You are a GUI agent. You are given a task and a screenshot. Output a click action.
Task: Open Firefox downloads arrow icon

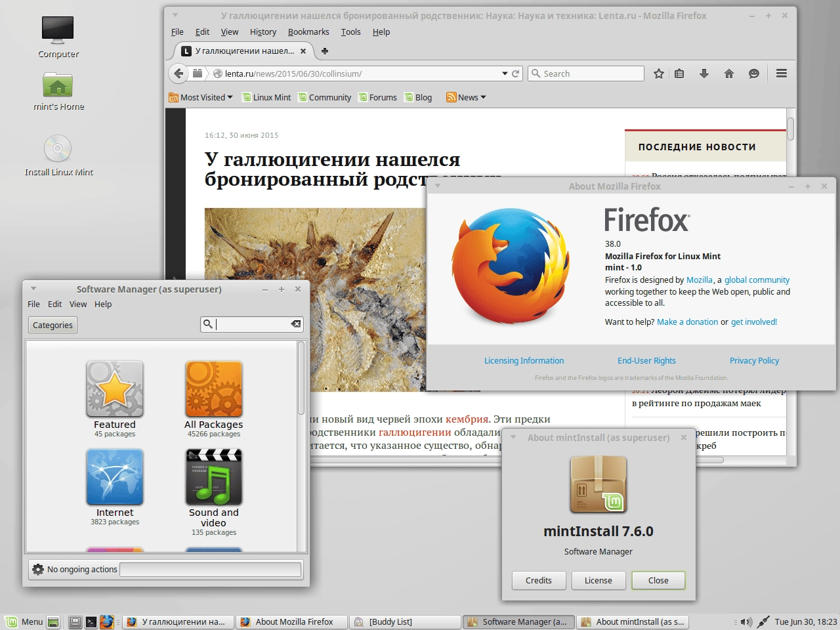point(704,73)
